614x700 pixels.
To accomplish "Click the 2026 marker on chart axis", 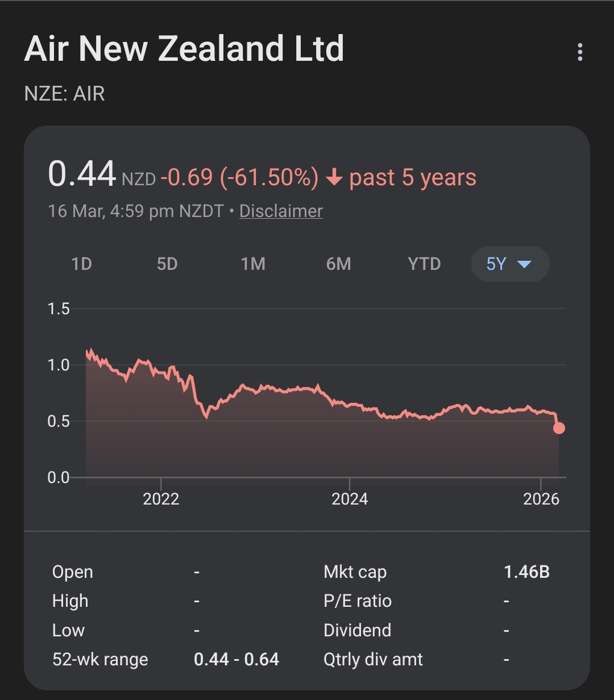I will coord(541,499).
